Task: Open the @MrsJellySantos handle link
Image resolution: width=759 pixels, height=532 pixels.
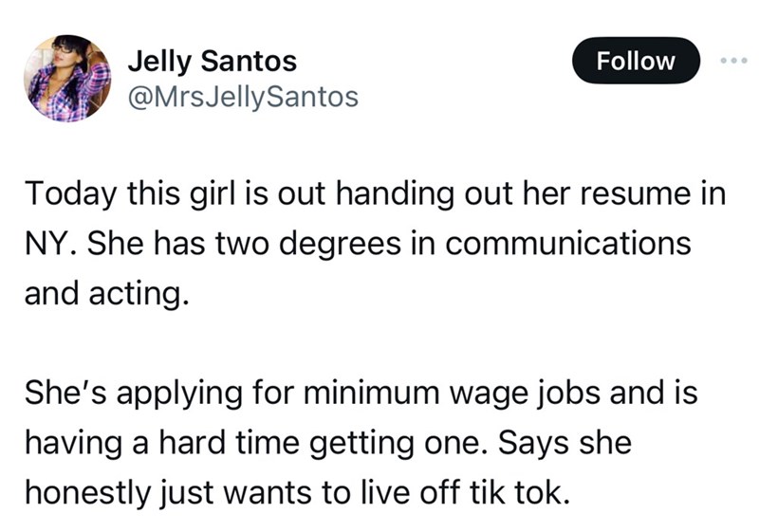Action: [243, 96]
